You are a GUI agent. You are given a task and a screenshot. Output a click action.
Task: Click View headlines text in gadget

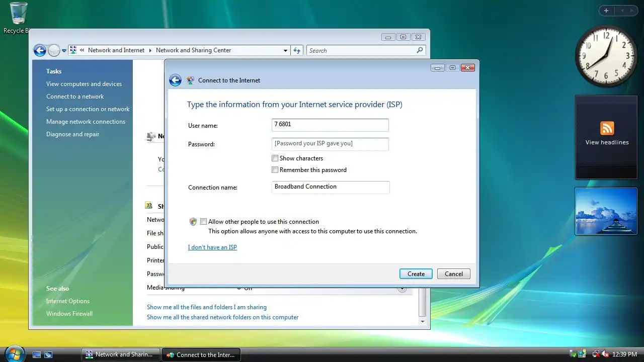[x=607, y=142]
